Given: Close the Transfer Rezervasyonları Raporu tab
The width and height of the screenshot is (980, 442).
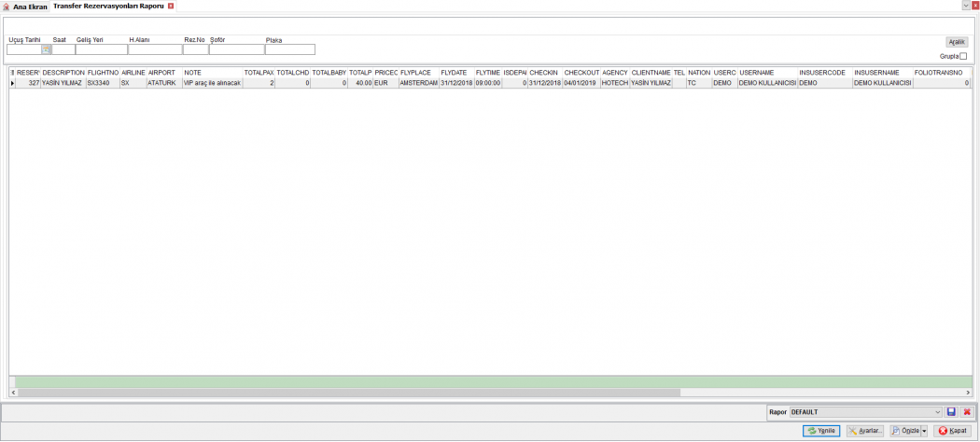Looking at the screenshot, I should [x=171, y=6].
